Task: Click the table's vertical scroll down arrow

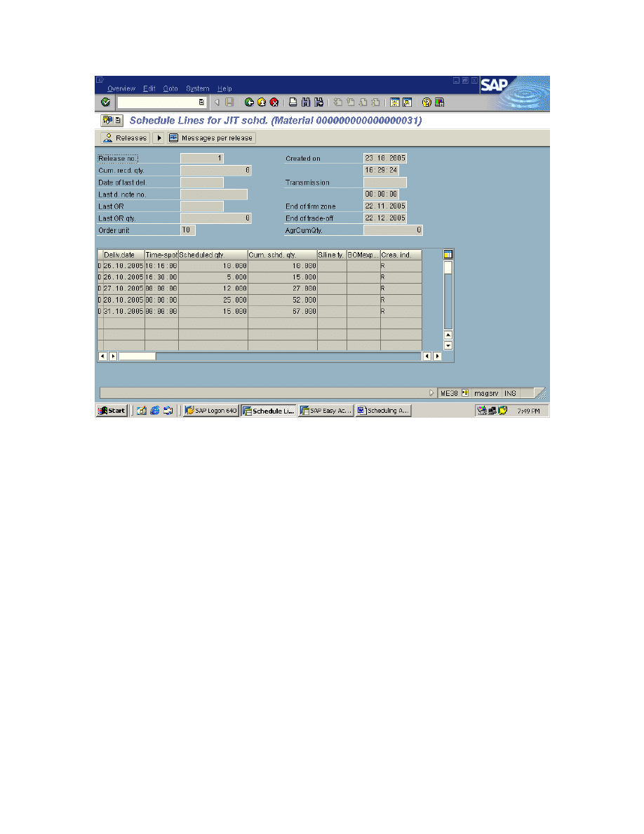Action: [448, 345]
